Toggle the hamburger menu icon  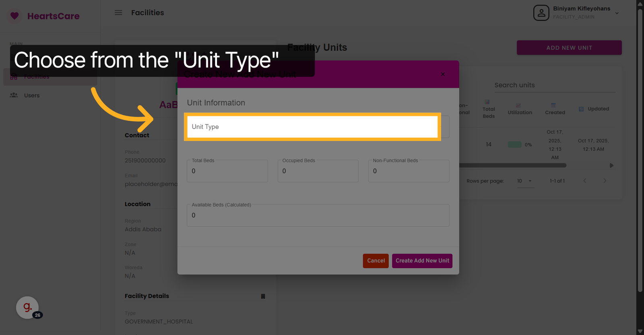(x=118, y=12)
